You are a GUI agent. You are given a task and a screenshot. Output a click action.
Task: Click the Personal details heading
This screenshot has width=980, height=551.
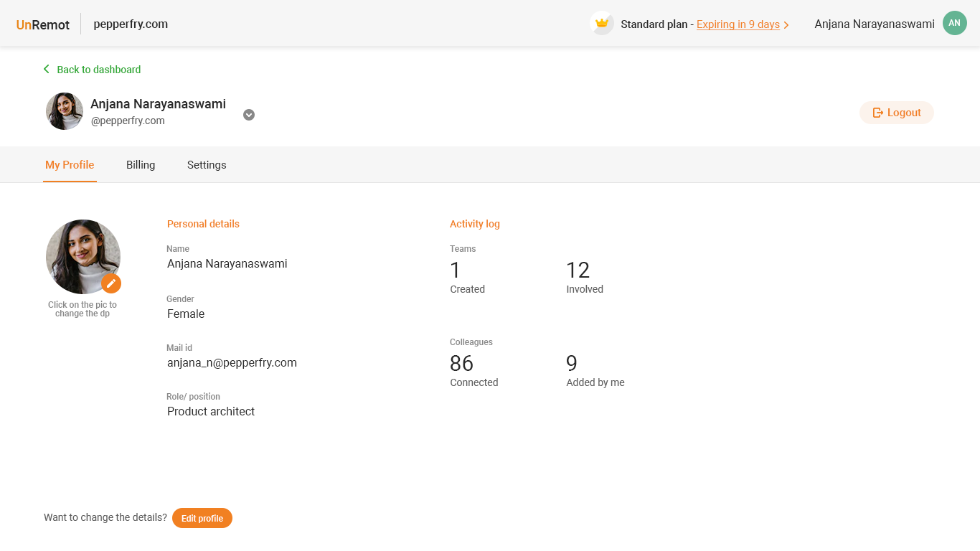(x=203, y=224)
